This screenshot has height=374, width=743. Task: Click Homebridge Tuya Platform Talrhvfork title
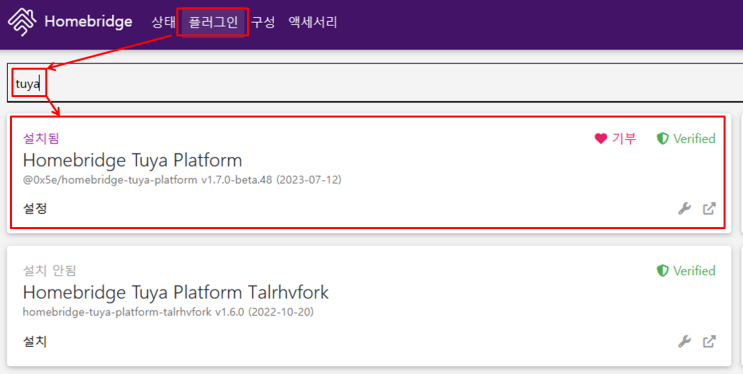coord(176,292)
